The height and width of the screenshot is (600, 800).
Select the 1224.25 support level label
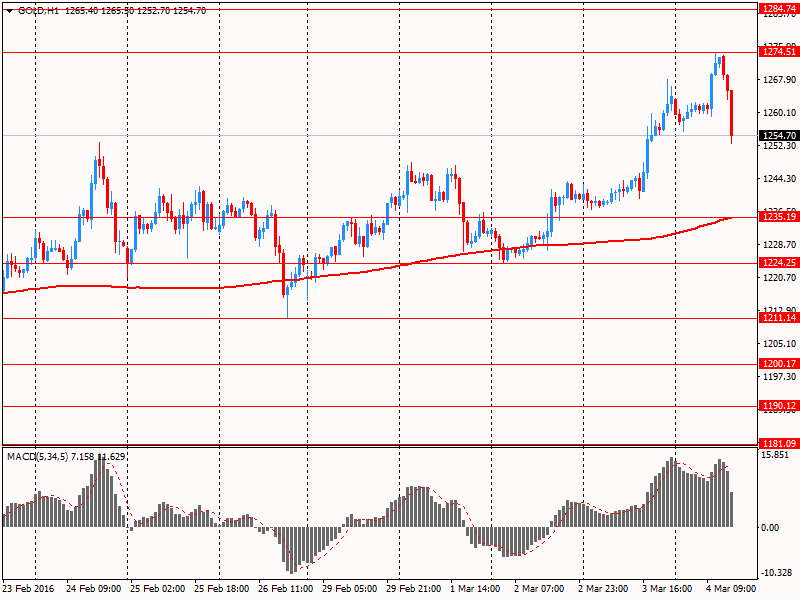pos(778,263)
